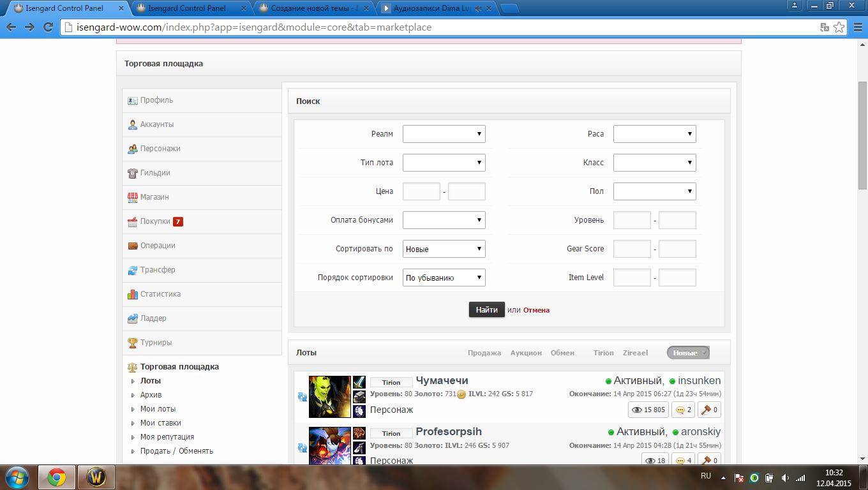Click the Transfer arrows icon

(133, 270)
